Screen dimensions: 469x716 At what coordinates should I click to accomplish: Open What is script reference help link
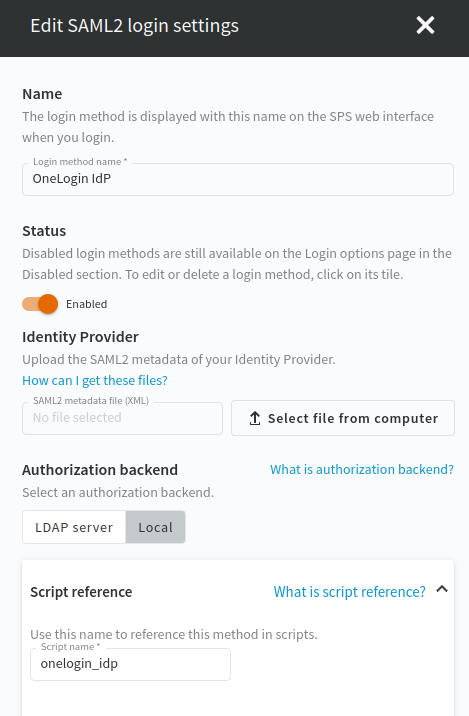349,592
